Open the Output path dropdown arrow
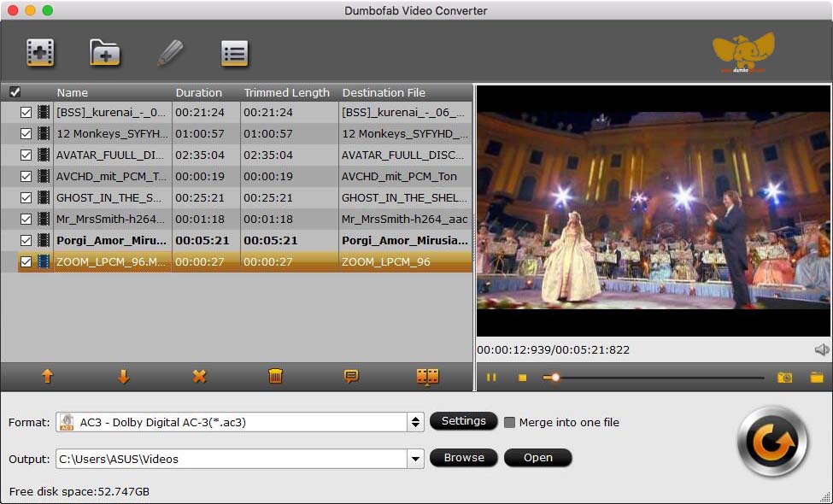This screenshot has width=833, height=504. point(416,459)
